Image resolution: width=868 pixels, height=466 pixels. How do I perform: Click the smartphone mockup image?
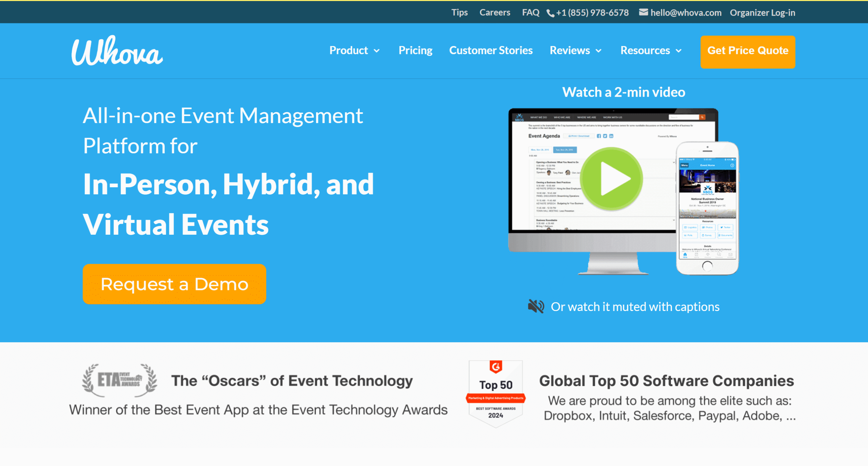tap(707, 208)
